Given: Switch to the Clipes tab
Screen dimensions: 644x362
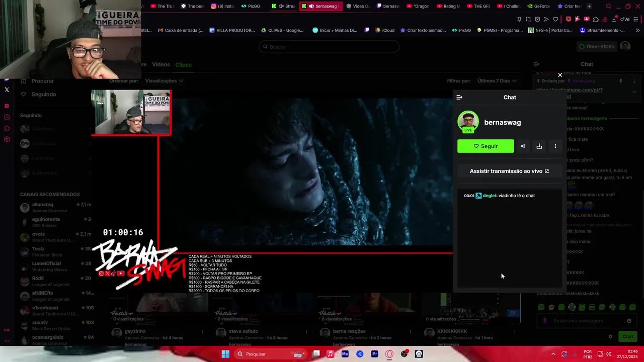Looking at the screenshot, I should (183, 65).
